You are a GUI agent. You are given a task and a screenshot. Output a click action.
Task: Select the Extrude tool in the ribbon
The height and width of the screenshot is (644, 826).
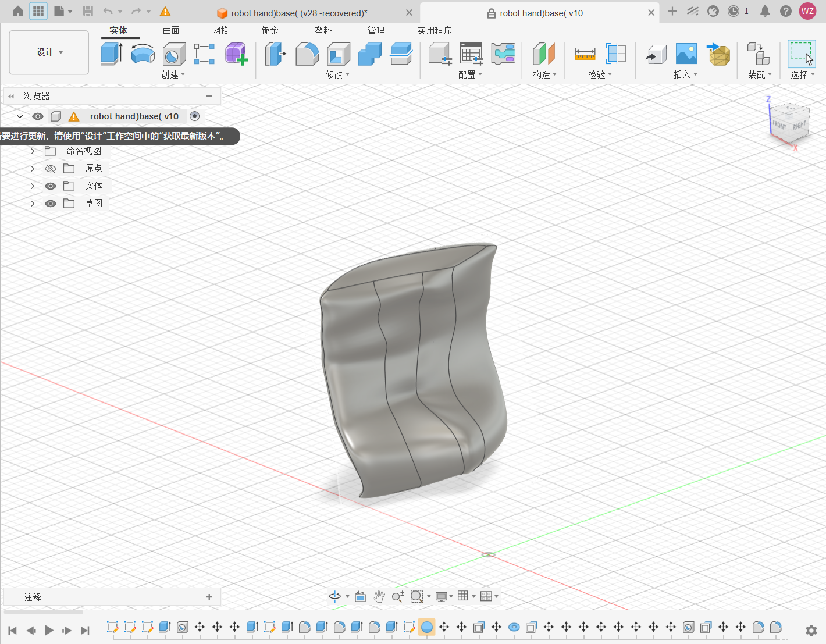[x=111, y=54]
